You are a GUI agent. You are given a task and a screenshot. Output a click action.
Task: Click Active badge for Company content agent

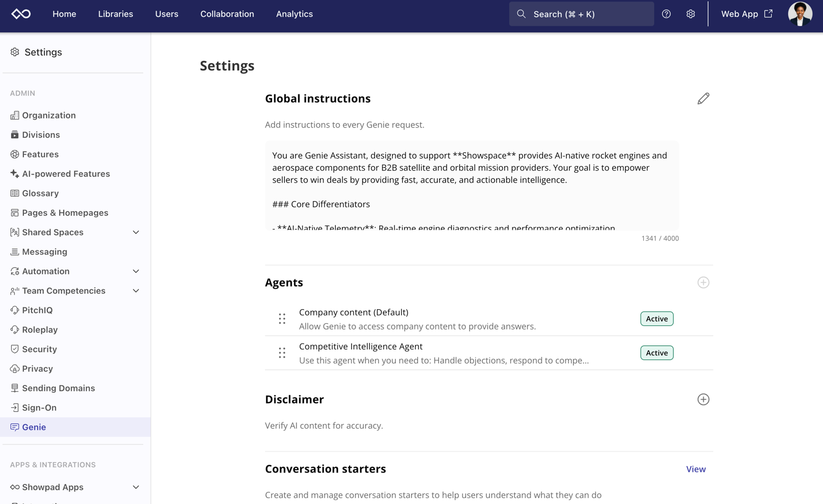click(x=657, y=318)
